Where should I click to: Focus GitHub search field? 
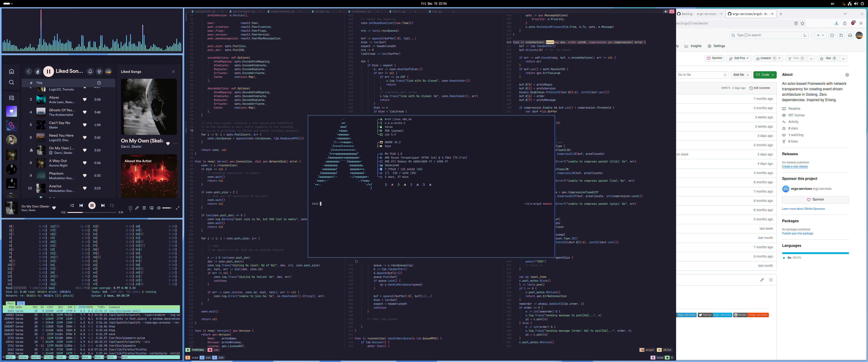click(x=765, y=35)
